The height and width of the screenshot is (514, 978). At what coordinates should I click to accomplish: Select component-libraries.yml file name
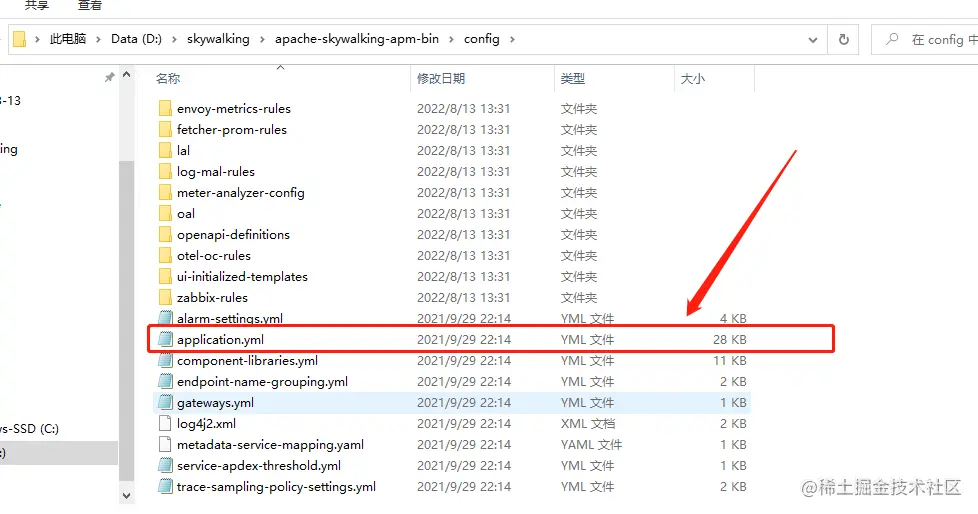pyautogui.click(x=247, y=361)
